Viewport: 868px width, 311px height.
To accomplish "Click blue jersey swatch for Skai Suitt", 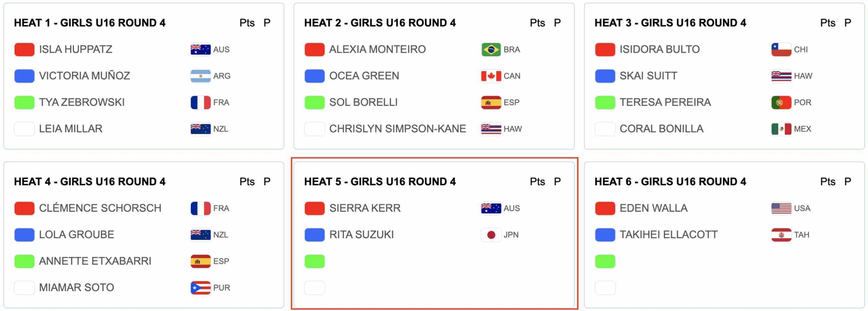I will point(605,76).
